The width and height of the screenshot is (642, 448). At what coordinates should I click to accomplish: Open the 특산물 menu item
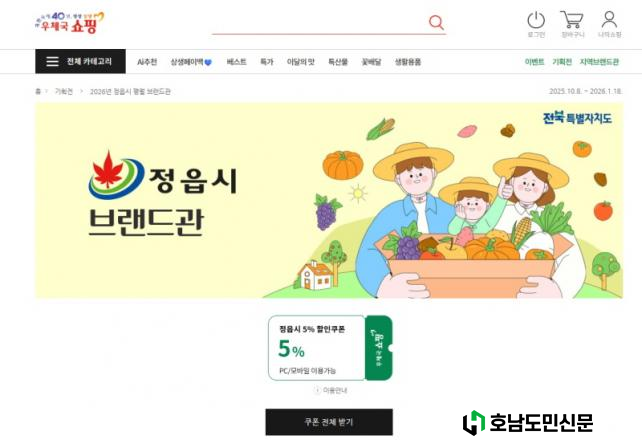tap(338, 62)
